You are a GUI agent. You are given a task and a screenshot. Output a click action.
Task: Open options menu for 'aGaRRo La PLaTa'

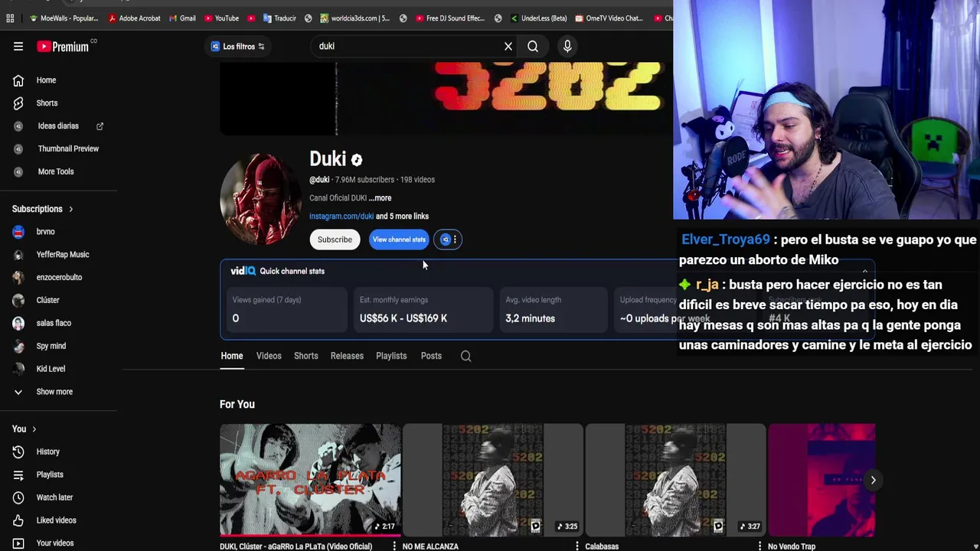(x=394, y=546)
